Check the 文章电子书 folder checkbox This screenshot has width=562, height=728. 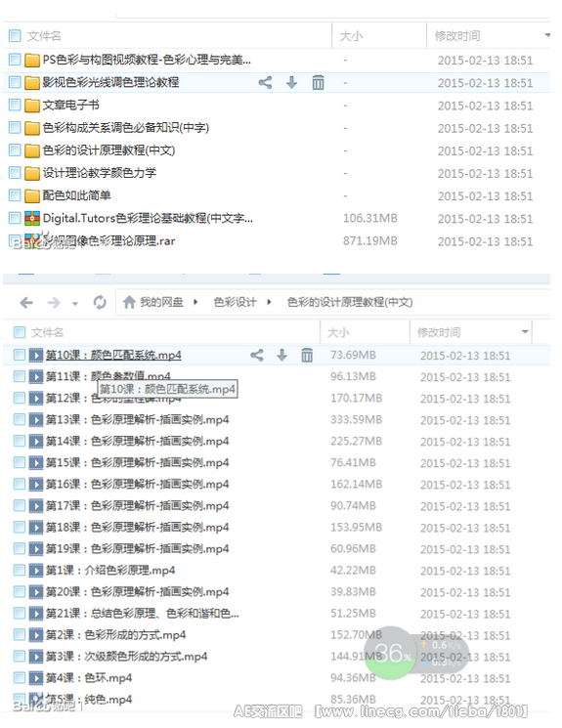[x=15, y=105]
